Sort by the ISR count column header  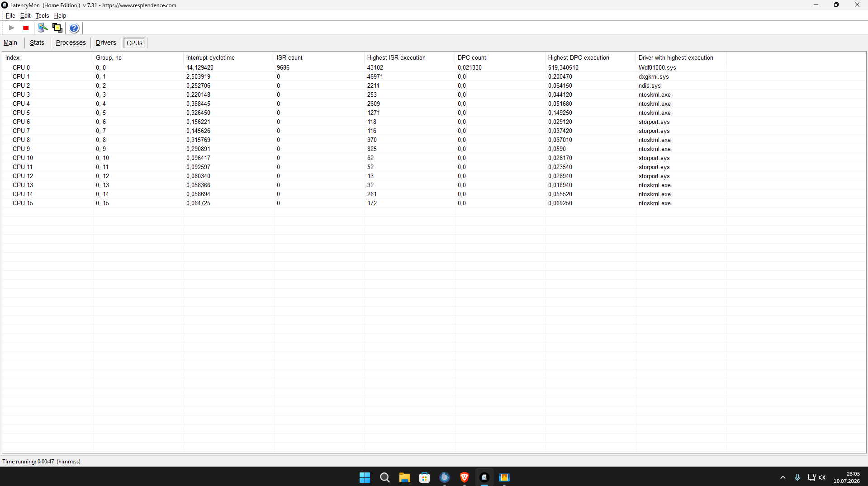319,57
